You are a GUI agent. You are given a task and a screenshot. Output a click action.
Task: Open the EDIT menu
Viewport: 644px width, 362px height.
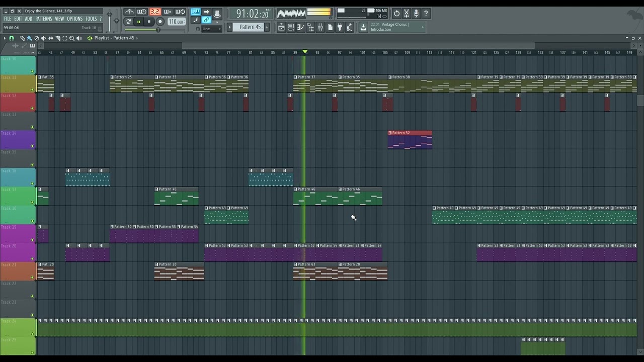[x=18, y=19]
